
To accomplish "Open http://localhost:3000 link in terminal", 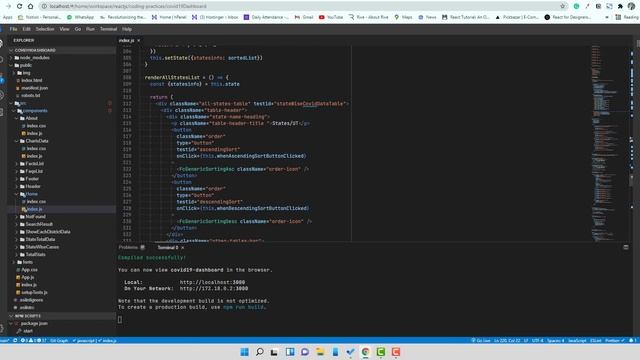I will pyautogui.click(x=212, y=282).
